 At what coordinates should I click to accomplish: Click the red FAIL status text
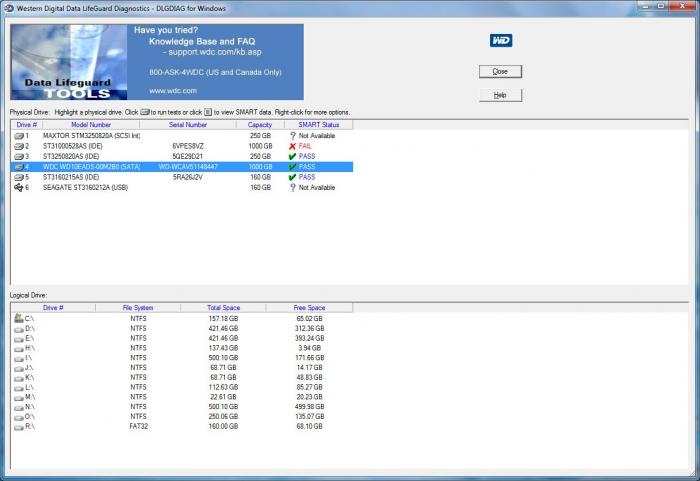(305, 146)
